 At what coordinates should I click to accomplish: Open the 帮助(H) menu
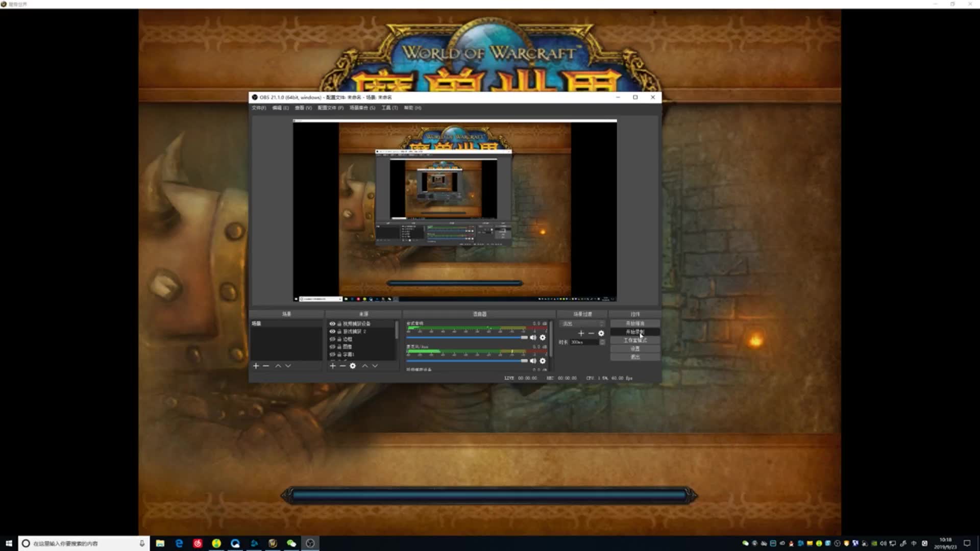click(412, 108)
